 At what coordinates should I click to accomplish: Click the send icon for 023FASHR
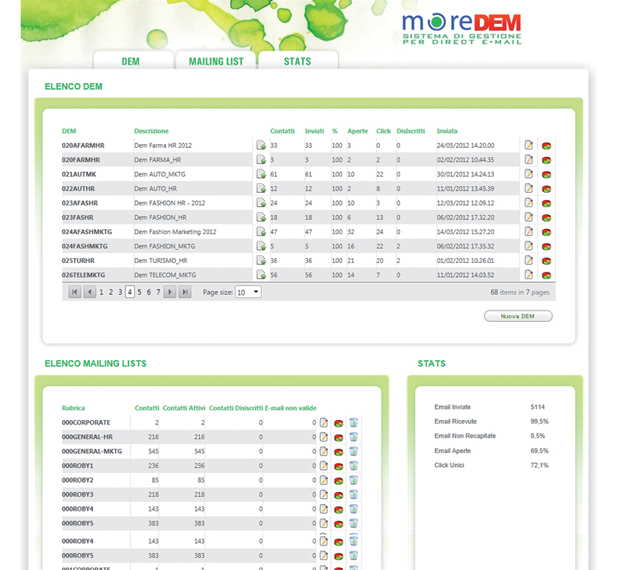coord(261,217)
